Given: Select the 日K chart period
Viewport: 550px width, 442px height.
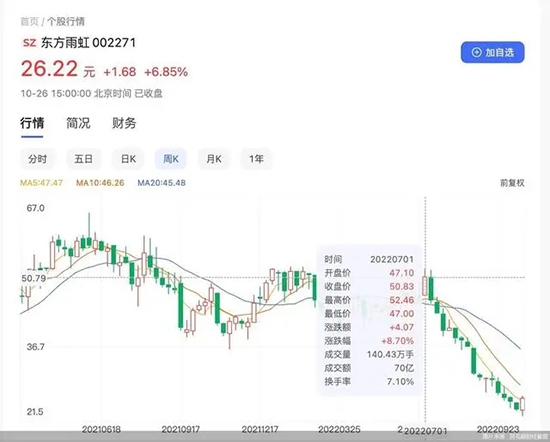Looking at the screenshot, I should pyautogui.click(x=128, y=159).
